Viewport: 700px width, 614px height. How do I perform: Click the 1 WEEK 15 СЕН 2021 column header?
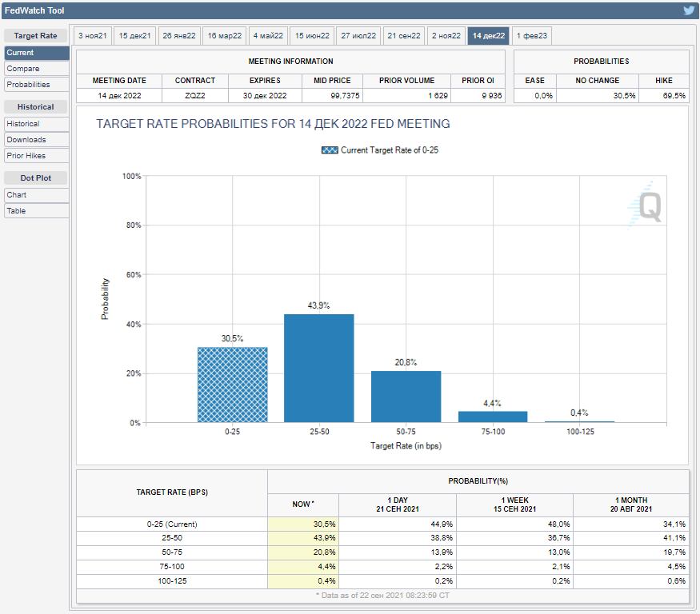pos(514,504)
